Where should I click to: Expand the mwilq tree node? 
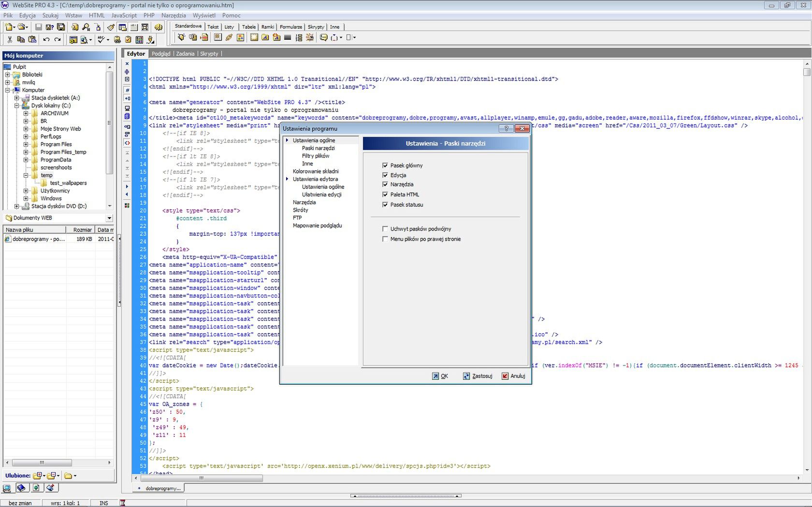(7, 82)
